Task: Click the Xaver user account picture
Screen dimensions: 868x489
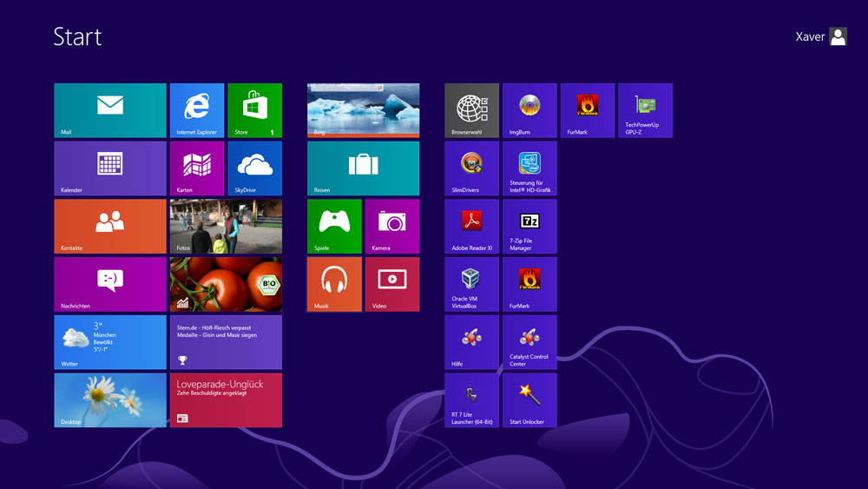Action: click(x=838, y=36)
